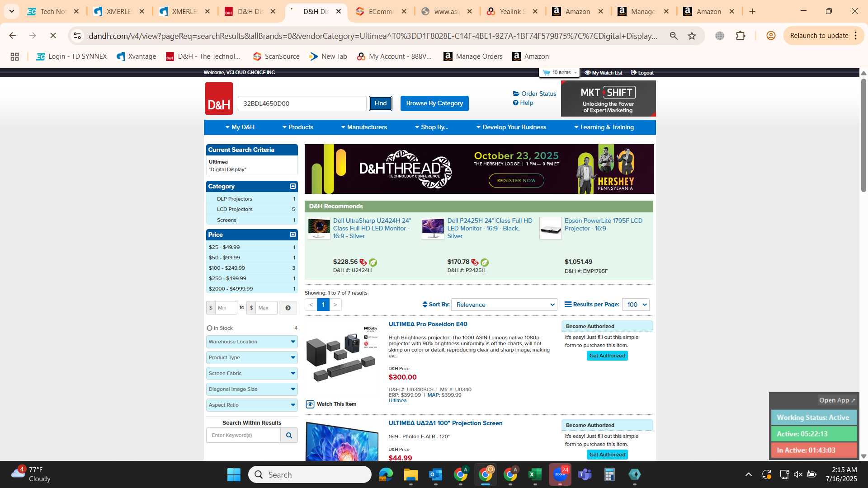Click search within results magnifier
Screen dimensions: 868x488
(289, 435)
